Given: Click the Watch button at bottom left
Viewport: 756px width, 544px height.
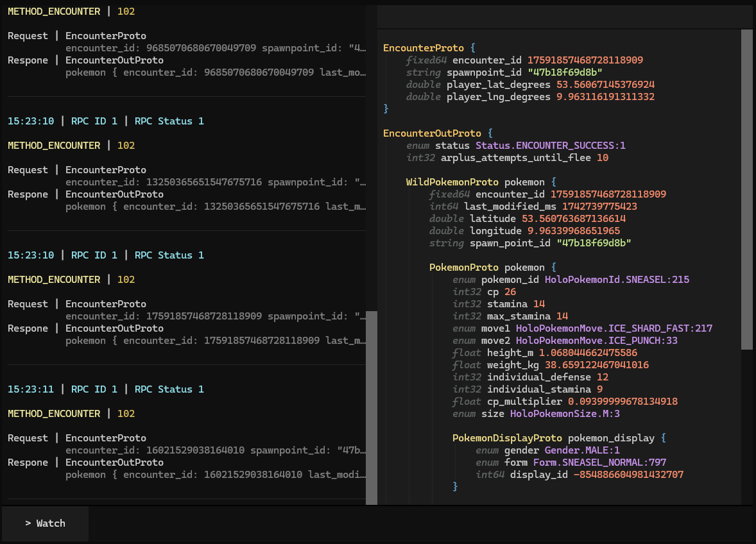Looking at the screenshot, I should (x=45, y=523).
